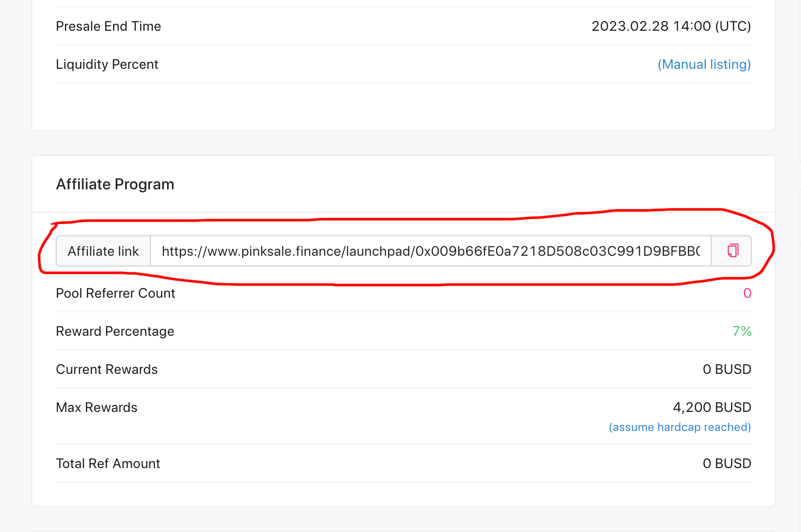Screen dimensions: 801x532
Task: Select the Affiliate link label
Action: 104,251
